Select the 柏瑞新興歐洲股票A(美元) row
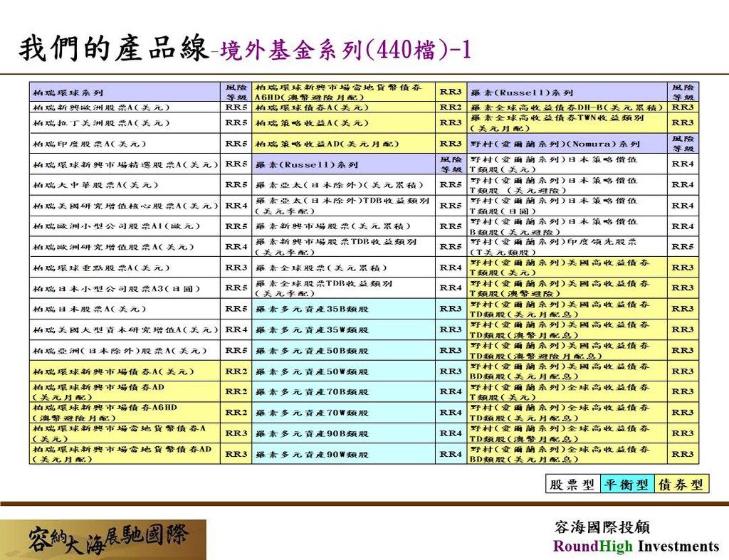This screenshot has width=729, height=560. (125, 107)
